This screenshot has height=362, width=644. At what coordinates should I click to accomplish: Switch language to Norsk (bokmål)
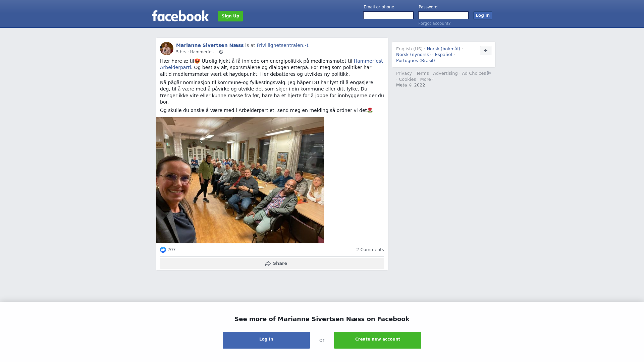pos(443,49)
